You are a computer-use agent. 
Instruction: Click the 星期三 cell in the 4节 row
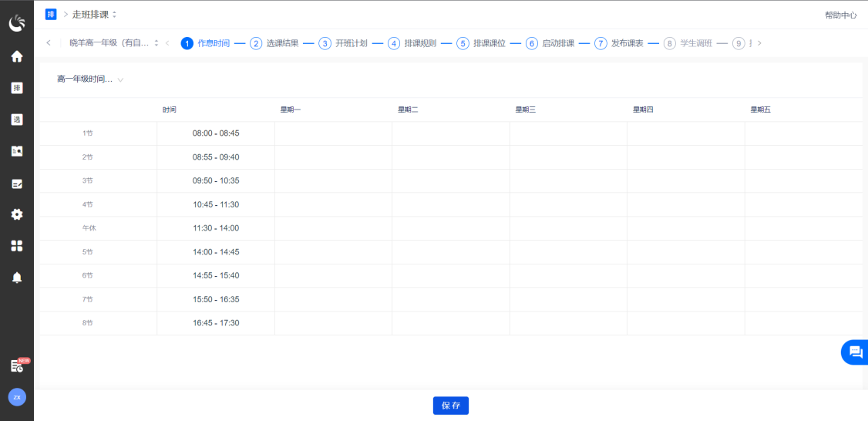click(569, 205)
